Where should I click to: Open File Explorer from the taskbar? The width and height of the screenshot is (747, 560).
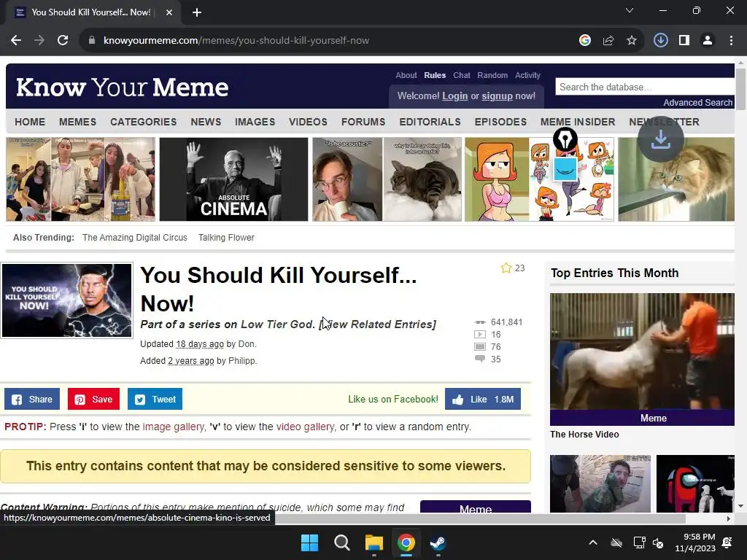(374, 542)
